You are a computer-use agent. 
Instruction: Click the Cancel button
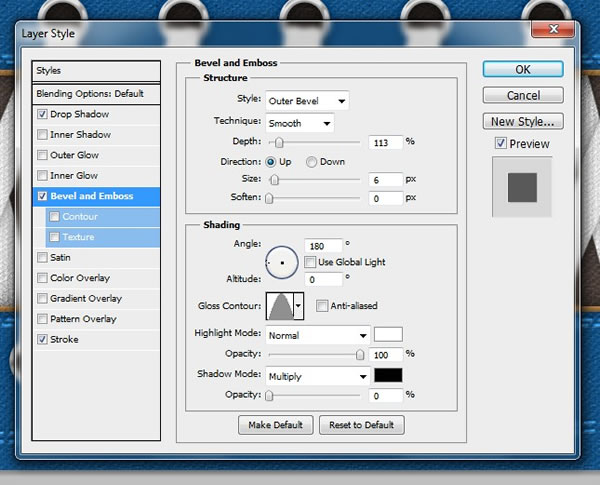tap(523, 95)
